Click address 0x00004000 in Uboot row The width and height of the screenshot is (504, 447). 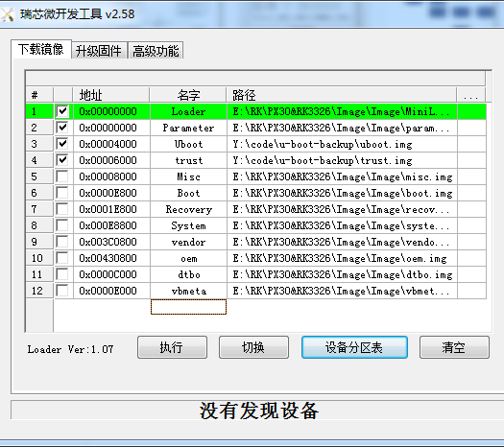(111, 144)
